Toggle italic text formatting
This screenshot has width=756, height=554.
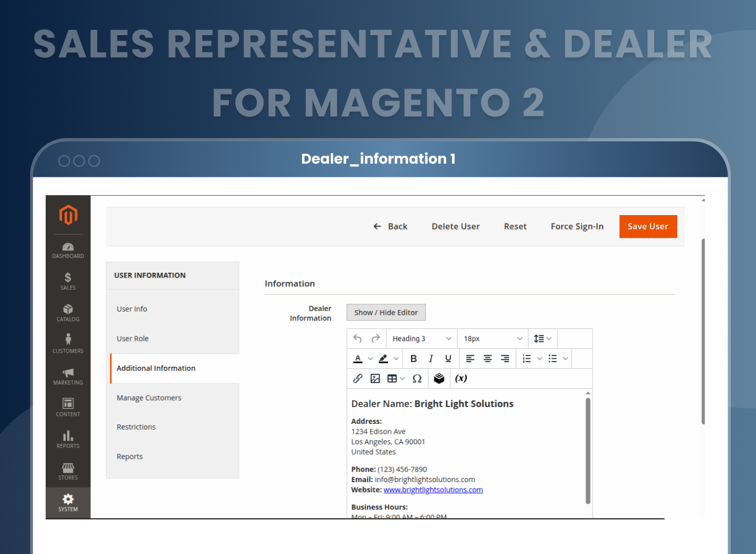(x=431, y=358)
